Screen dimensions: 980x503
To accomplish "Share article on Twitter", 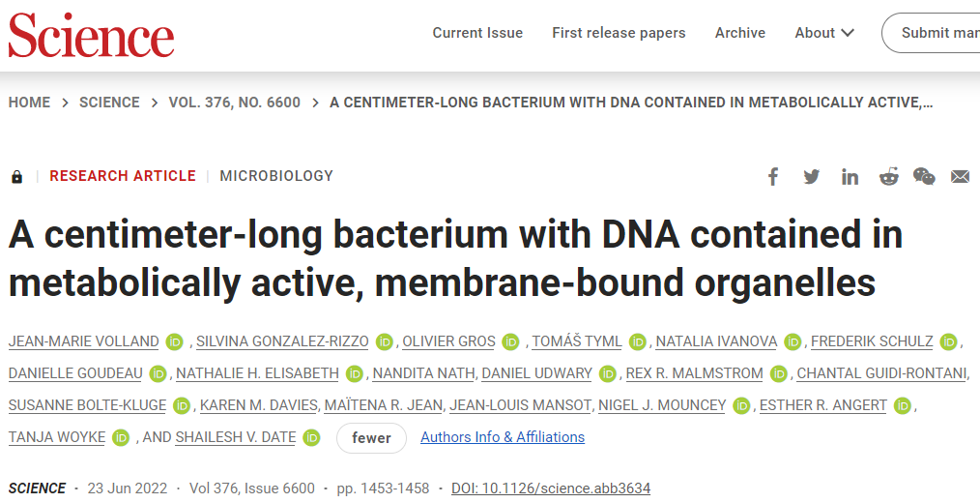I will pos(811,176).
